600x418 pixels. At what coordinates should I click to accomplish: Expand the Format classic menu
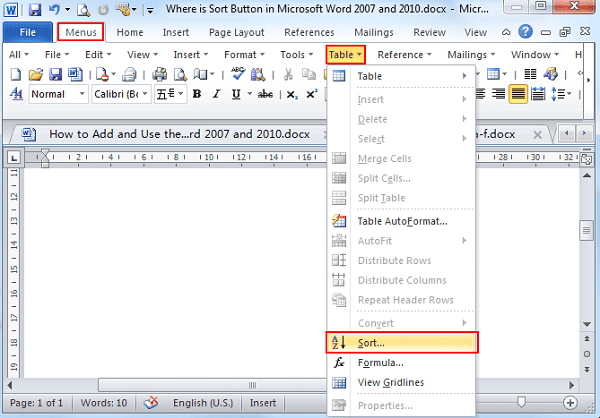click(x=244, y=55)
